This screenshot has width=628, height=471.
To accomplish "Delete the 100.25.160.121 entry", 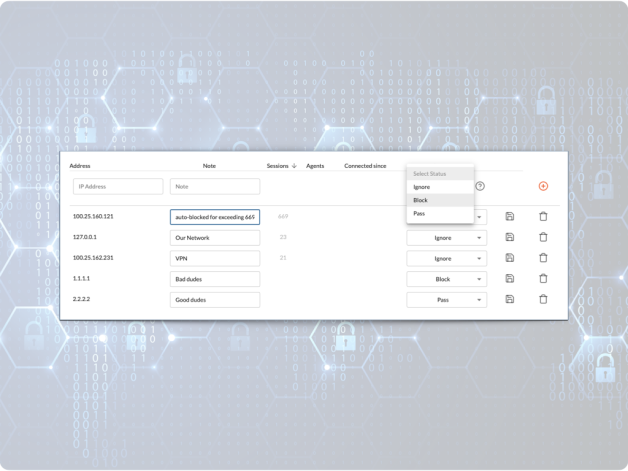I will [x=543, y=217].
